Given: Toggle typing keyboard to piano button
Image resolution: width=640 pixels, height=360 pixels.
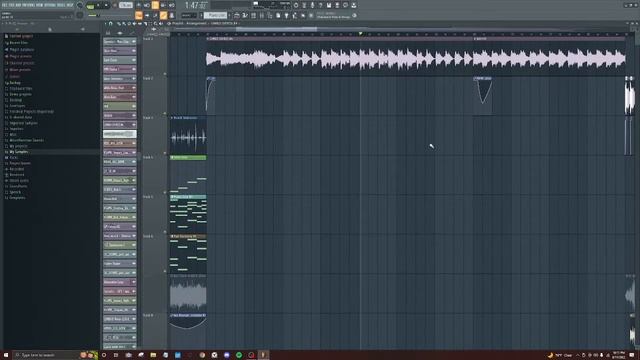Looking at the screenshot, I should pyautogui.click(x=139, y=16).
